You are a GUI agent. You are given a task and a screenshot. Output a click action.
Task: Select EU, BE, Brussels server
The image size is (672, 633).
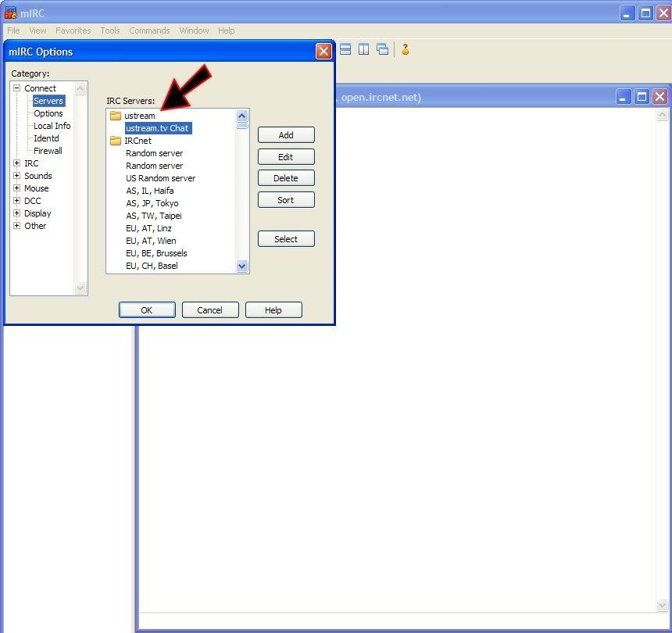coord(156,253)
